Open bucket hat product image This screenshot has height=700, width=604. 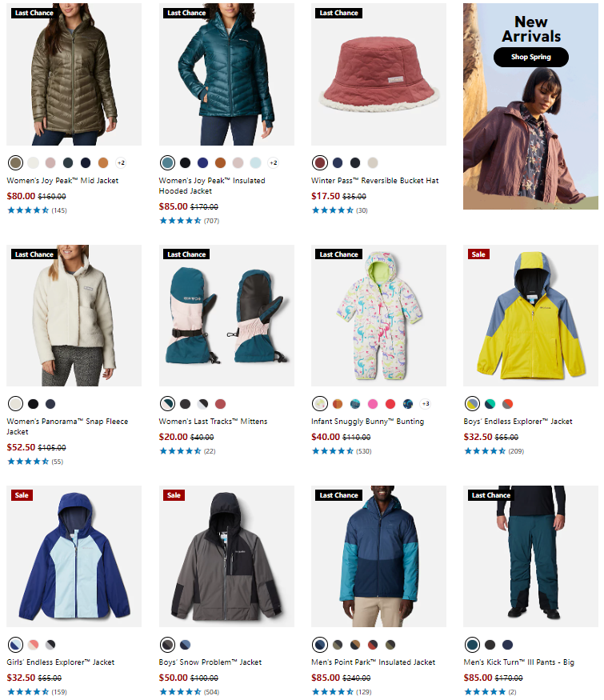378,74
